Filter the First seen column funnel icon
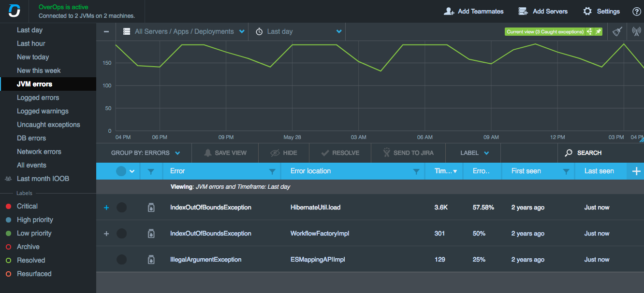This screenshot has height=293, width=644. pyautogui.click(x=566, y=171)
